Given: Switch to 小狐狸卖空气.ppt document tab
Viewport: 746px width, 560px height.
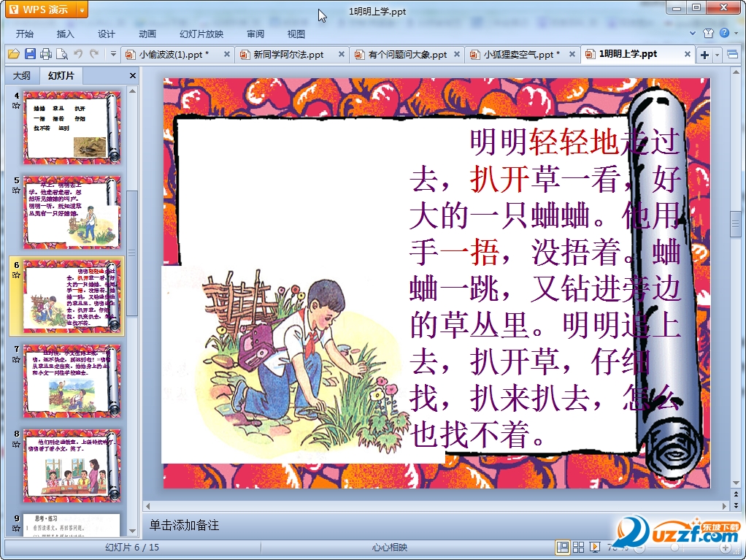Looking at the screenshot, I should pos(521,55).
